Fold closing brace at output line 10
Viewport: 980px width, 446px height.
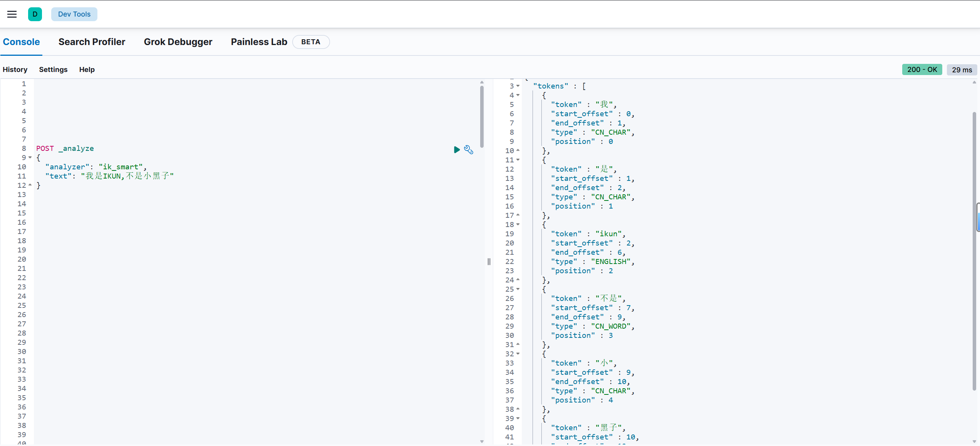click(x=518, y=150)
